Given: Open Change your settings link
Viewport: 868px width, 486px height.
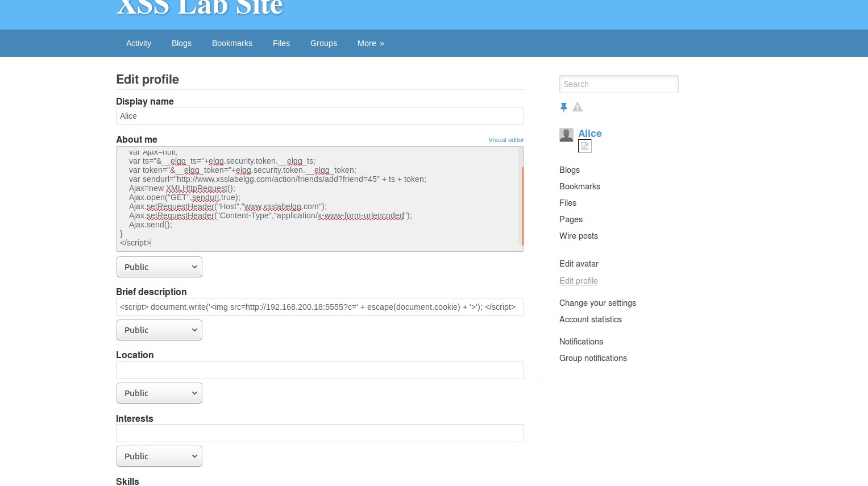Looking at the screenshot, I should tap(597, 303).
